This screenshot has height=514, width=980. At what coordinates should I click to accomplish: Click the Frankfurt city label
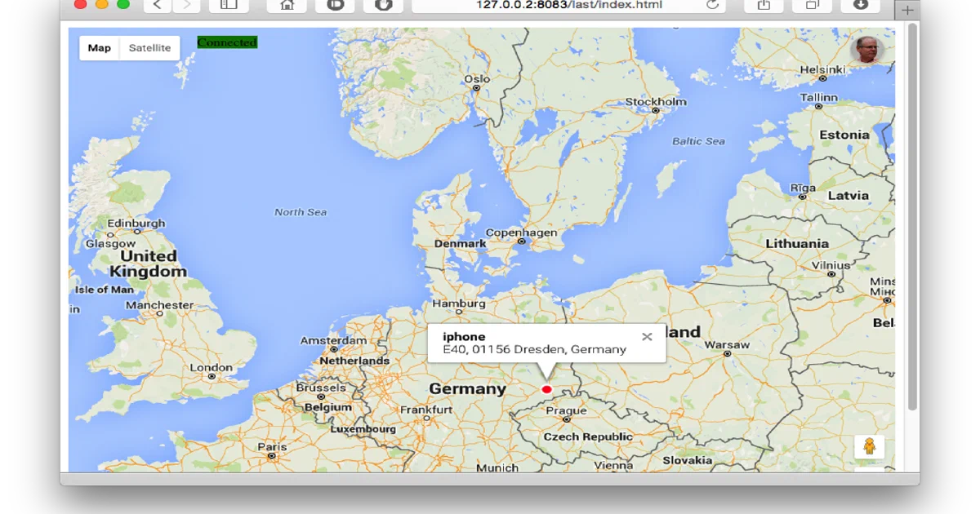[425, 410]
